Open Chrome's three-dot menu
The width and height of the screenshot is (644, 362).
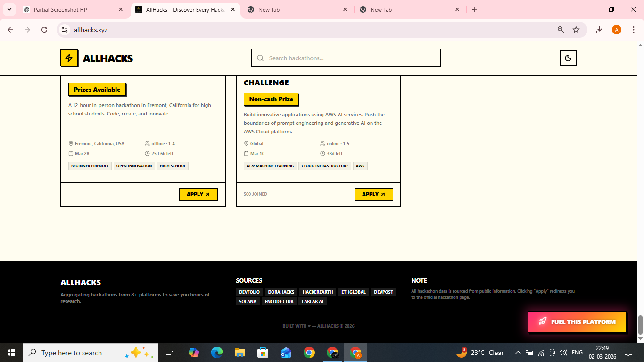[x=634, y=29]
